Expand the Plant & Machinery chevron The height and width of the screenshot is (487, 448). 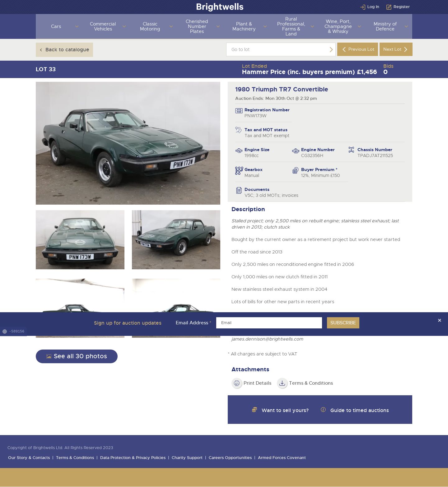(265, 26)
